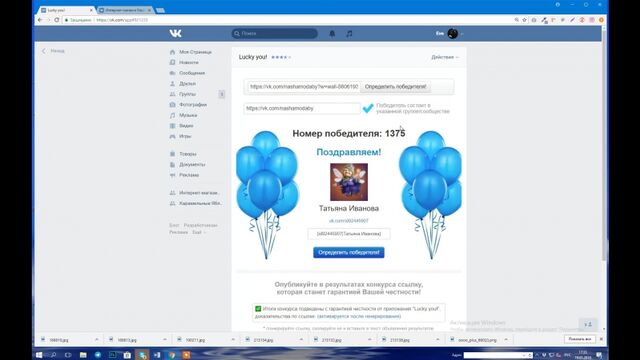Switch to the second browser tab

point(125,10)
